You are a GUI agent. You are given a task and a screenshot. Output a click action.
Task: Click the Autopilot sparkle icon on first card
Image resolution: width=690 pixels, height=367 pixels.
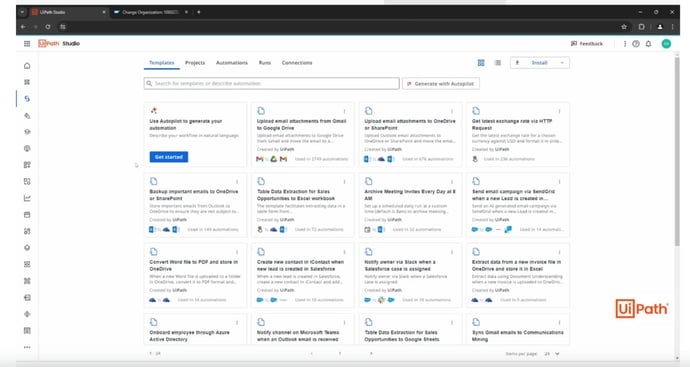[154, 110]
